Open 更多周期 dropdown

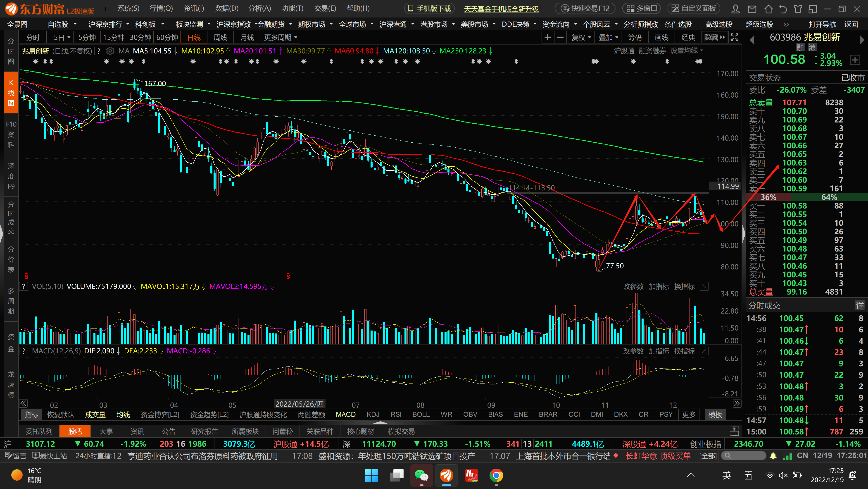280,37
